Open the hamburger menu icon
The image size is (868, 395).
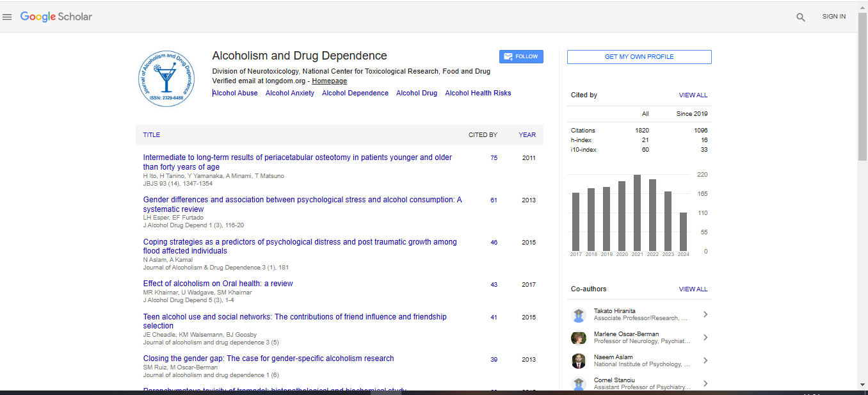[x=8, y=17]
